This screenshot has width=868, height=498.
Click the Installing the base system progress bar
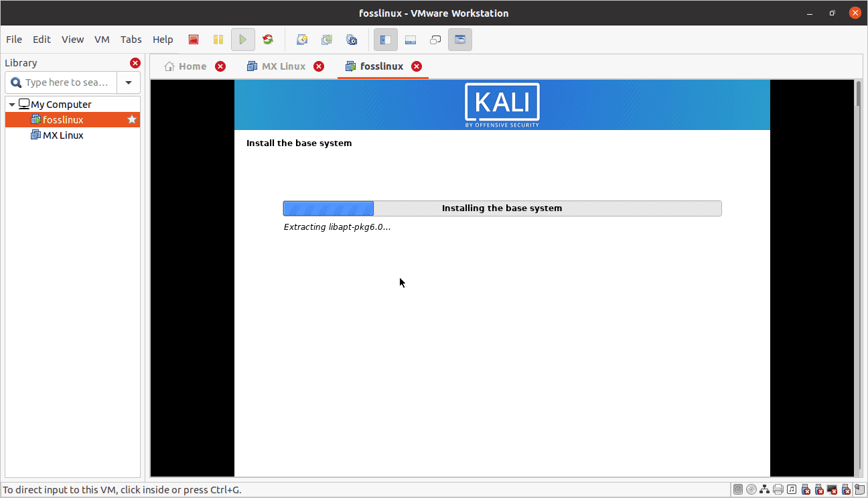coord(502,208)
